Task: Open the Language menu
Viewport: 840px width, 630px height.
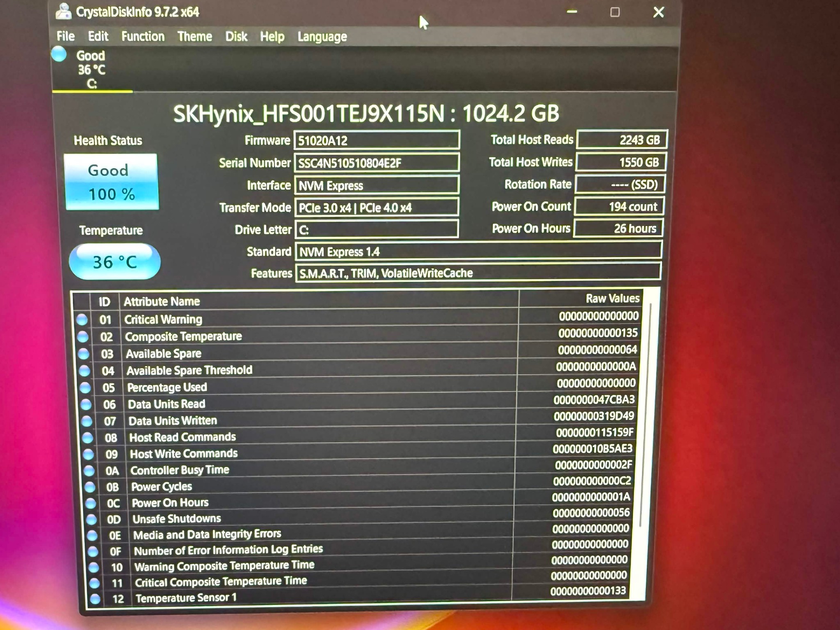Action: coord(322,37)
